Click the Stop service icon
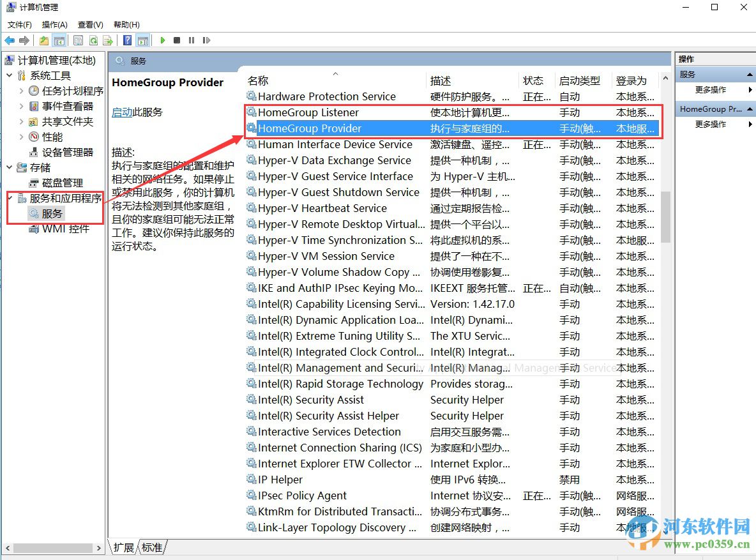 [178, 40]
